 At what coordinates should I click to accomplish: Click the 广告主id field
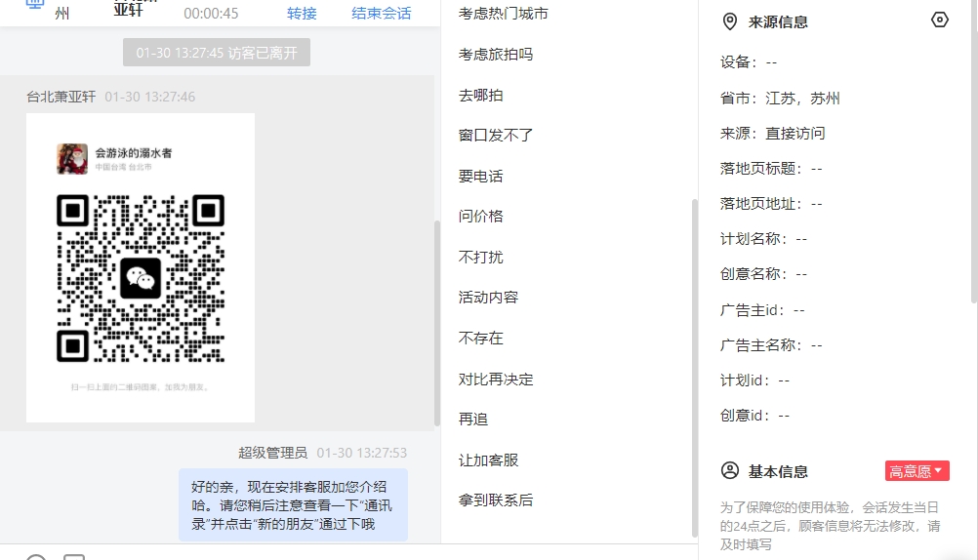coord(762,310)
